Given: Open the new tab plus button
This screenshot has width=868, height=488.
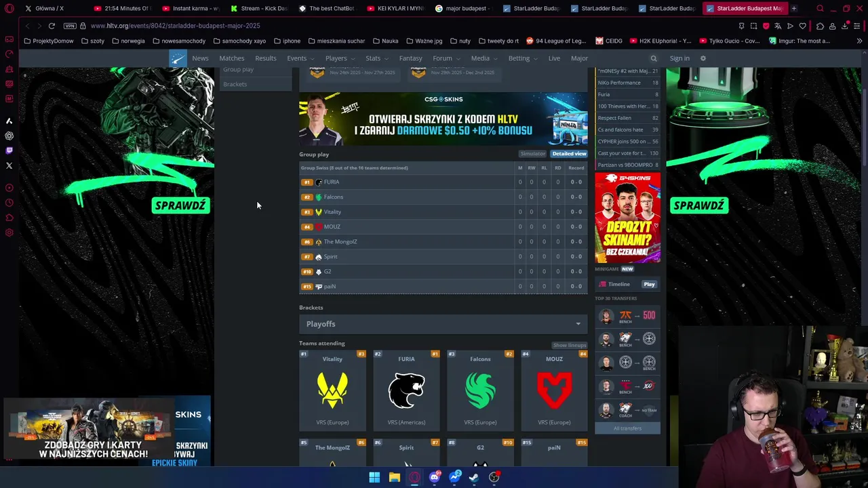Looking at the screenshot, I should pyautogui.click(x=794, y=8).
